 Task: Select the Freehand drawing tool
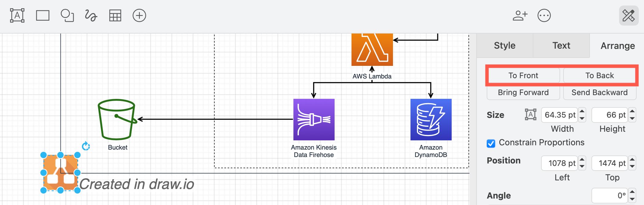coord(91,15)
